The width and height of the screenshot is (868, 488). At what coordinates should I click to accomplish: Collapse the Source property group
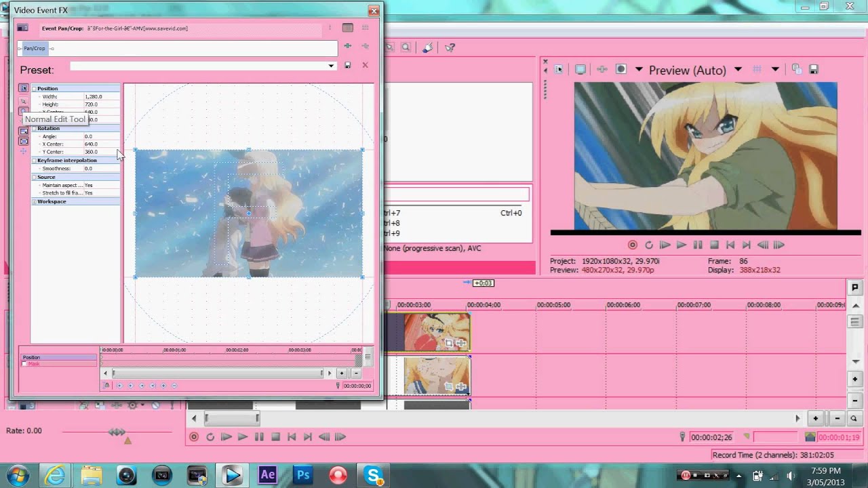click(x=34, y=177)
